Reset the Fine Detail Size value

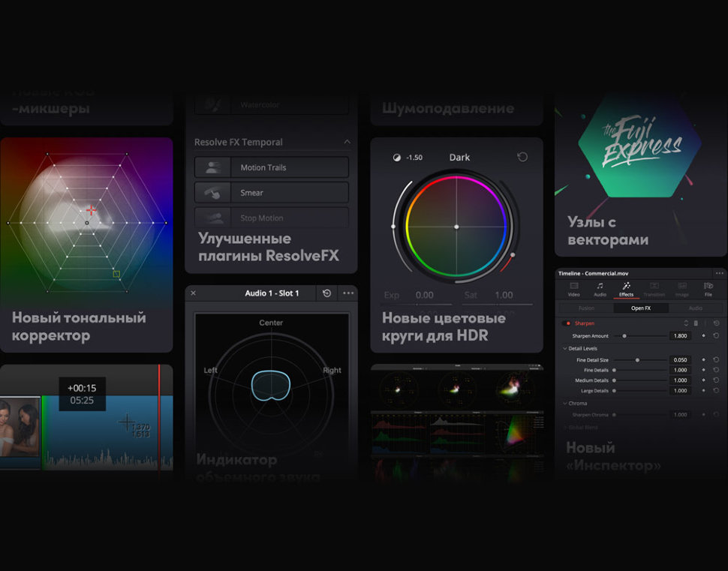pos(716,360)
